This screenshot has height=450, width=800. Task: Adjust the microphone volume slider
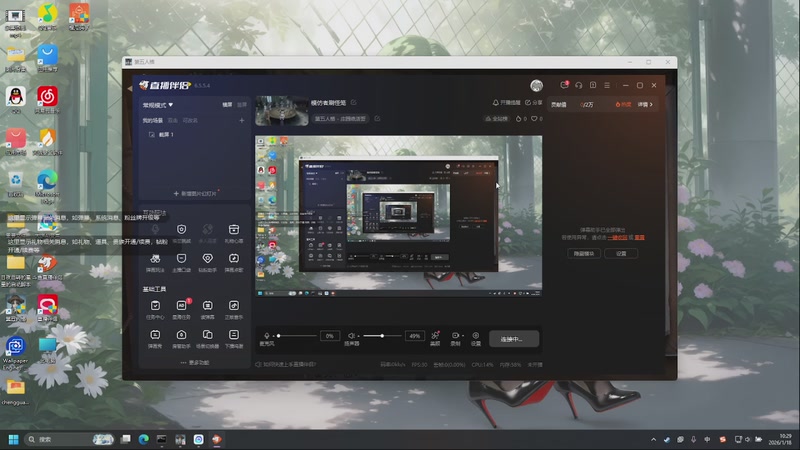tap(297, 336)
